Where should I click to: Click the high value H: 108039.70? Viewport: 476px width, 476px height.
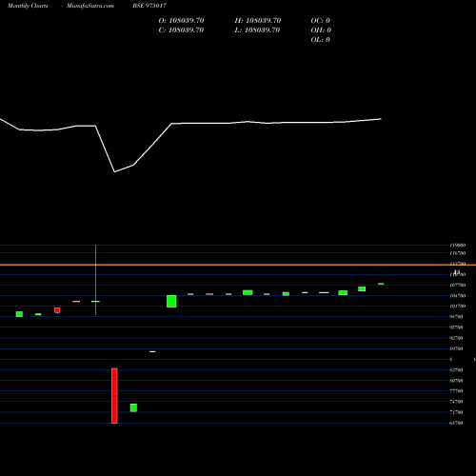click(x=258, y=21)
